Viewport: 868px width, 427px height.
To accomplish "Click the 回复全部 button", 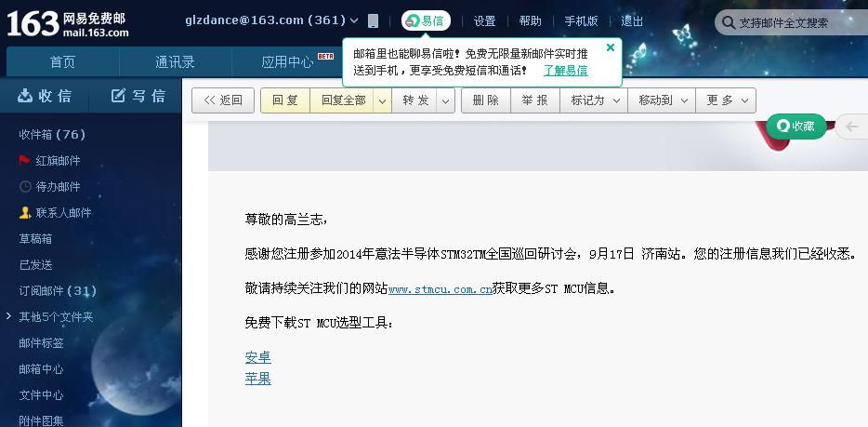I will [343, 100].
